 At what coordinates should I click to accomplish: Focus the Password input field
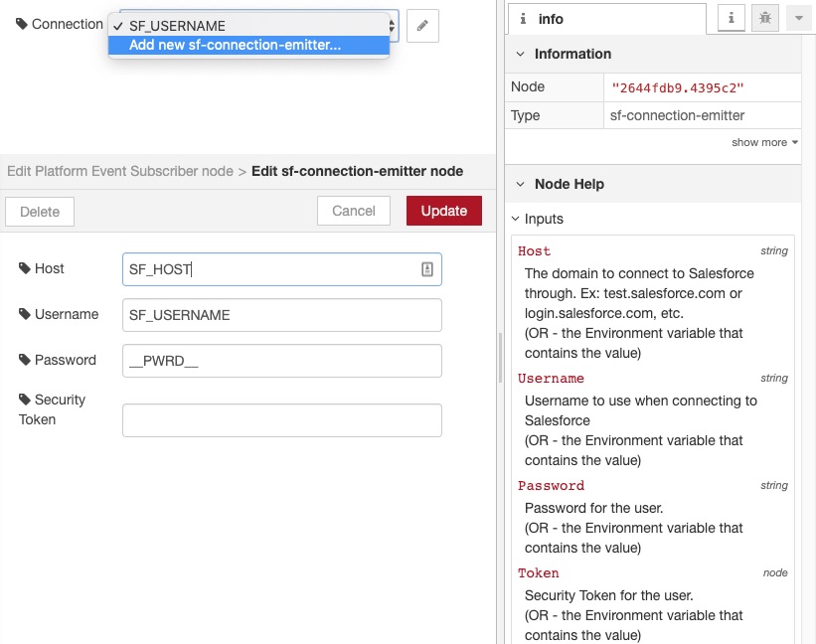(281, 361)
